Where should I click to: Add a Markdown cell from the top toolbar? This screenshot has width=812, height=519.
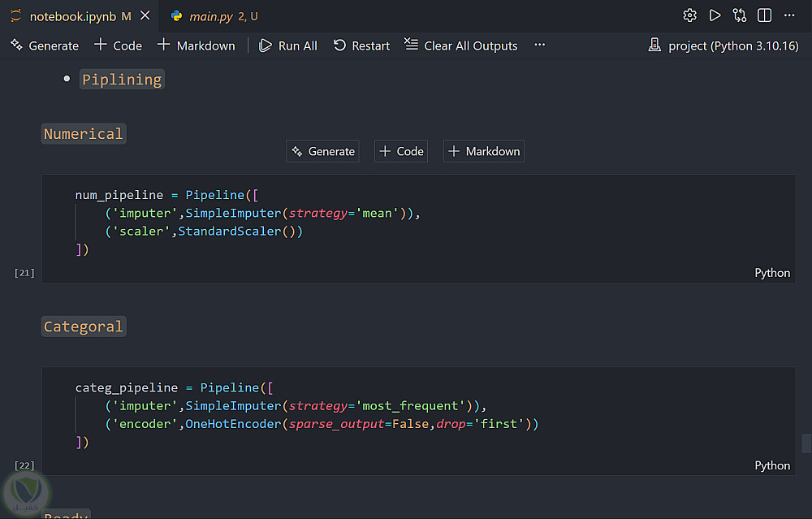196,45
